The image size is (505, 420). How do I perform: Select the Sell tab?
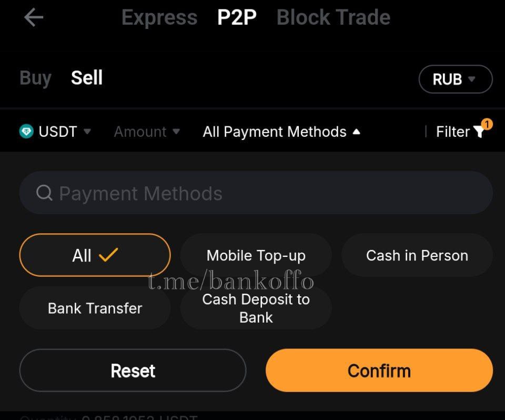pos(87,78)
